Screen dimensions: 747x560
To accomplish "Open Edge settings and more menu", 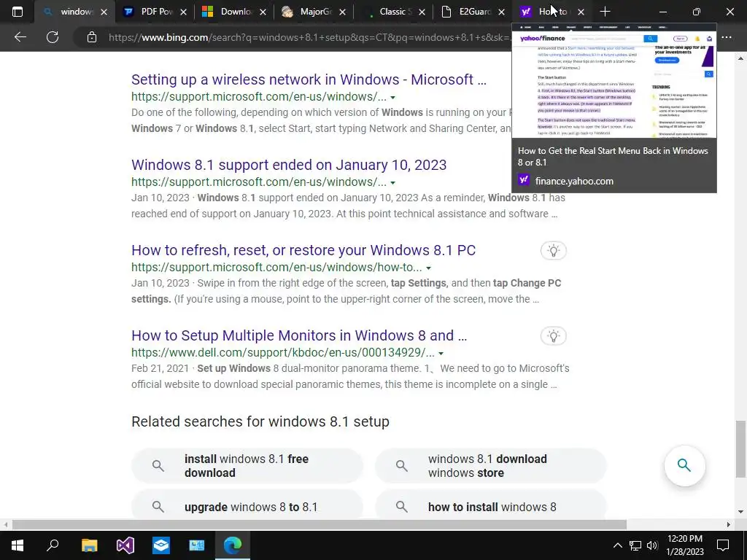I will 727,37.
